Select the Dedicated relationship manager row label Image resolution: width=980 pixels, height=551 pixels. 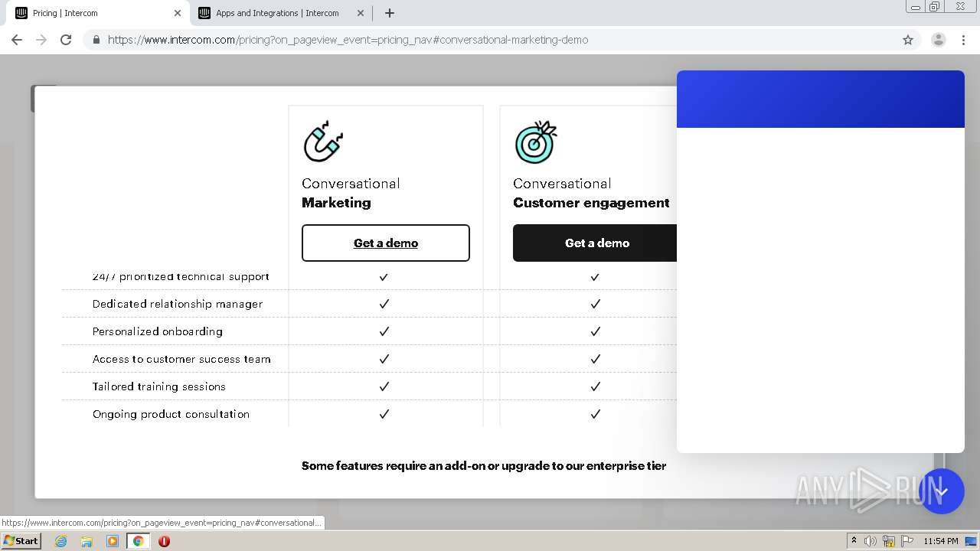pyautogui.click(x=178, y=304)
